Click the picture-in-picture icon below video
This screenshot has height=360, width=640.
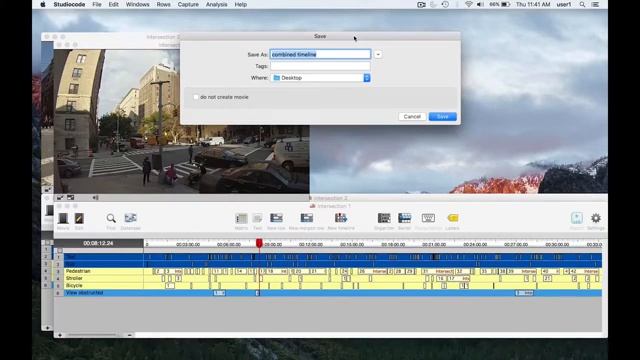point(71,198)
